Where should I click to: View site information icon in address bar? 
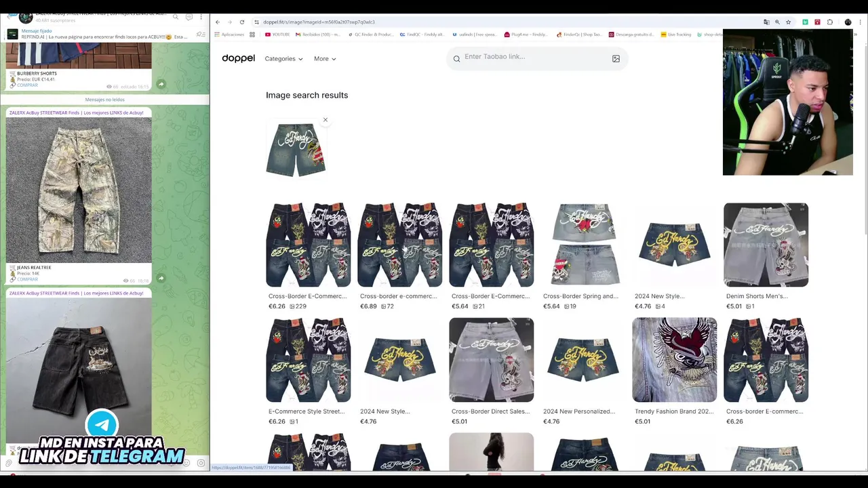coord(256,22)
